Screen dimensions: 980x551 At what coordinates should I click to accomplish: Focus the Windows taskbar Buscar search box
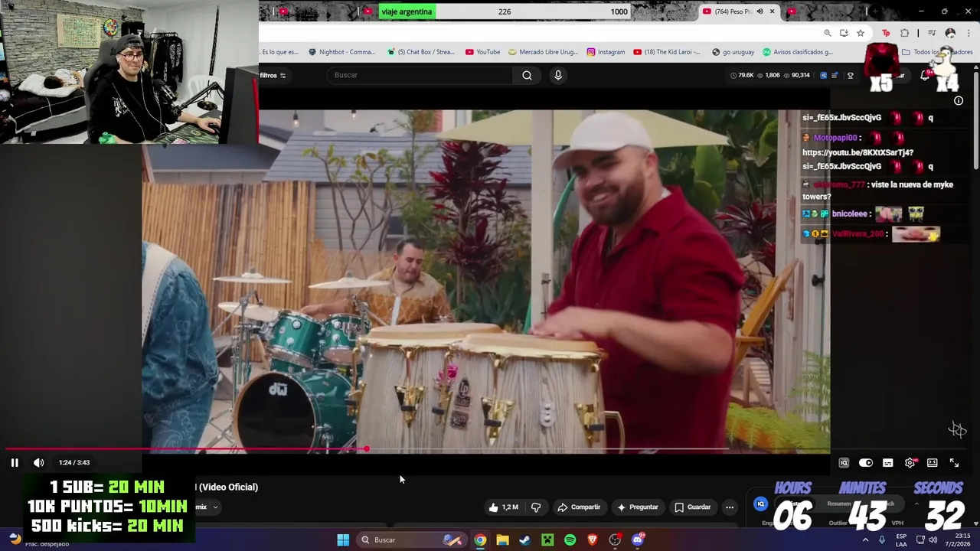(x=412, y=540)
